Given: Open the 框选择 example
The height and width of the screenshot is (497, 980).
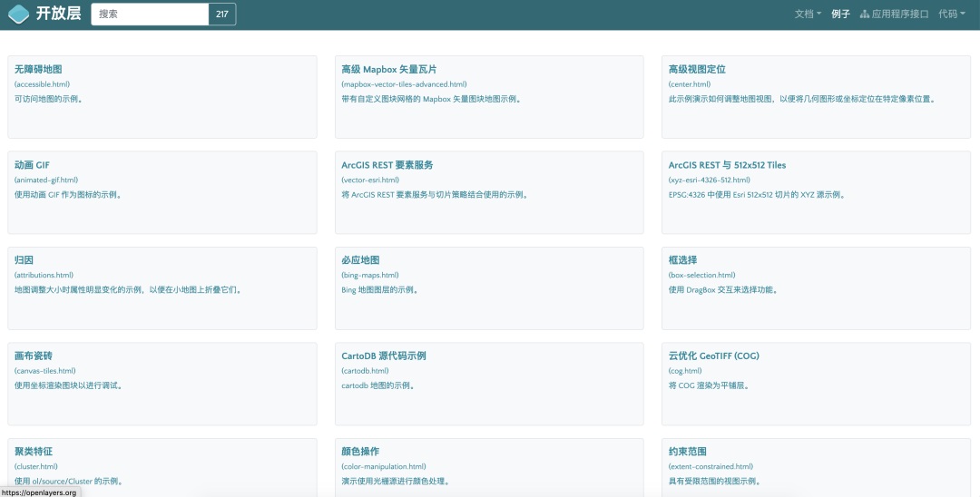Looking at the screenshot, I should click(x=682, y=260).
